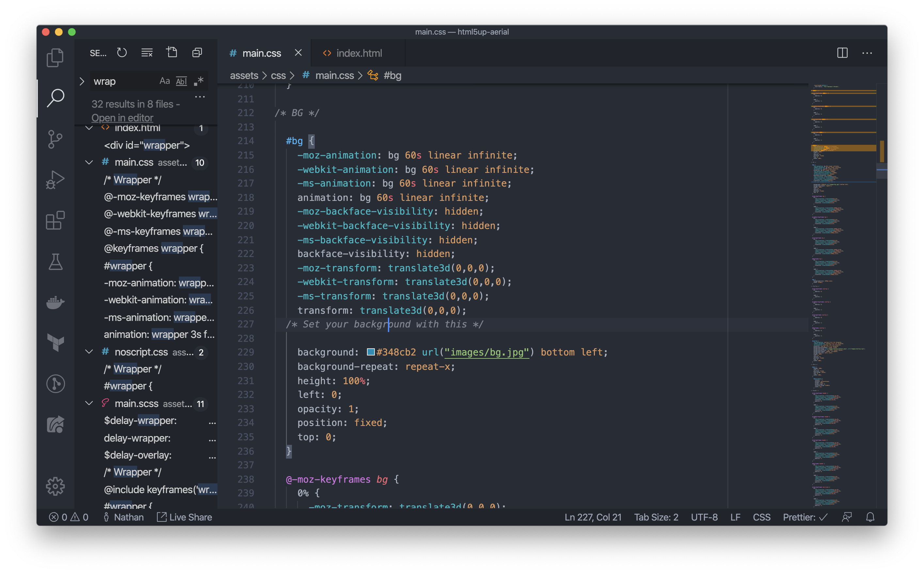Open Manage settings gear icon
This screenshot has width=924, height=574.
[x=55, y=486]
